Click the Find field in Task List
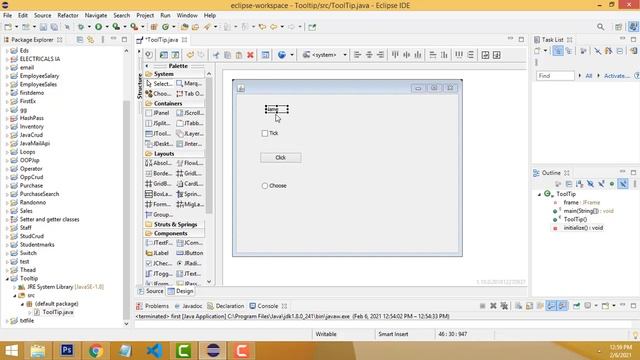The width and height of the screenshot is (640, 360). point(556,76)
